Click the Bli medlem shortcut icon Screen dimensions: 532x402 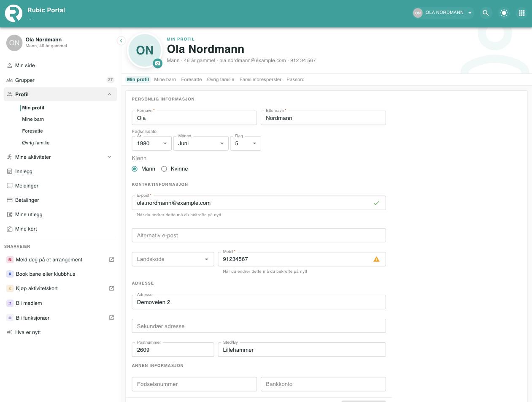pyautogui.click(x=10, y=303)
